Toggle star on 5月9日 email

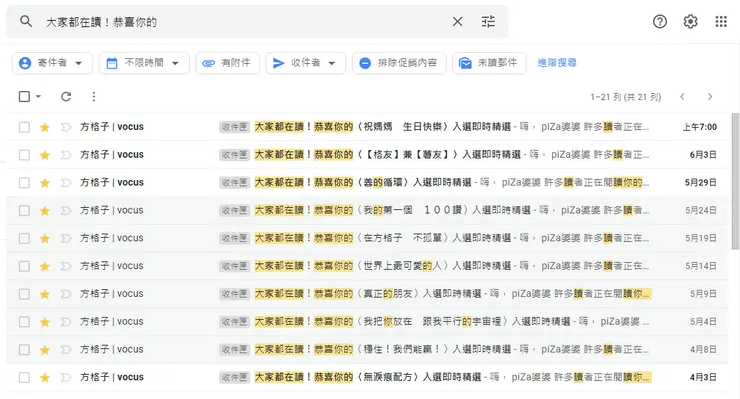(45, 294)
